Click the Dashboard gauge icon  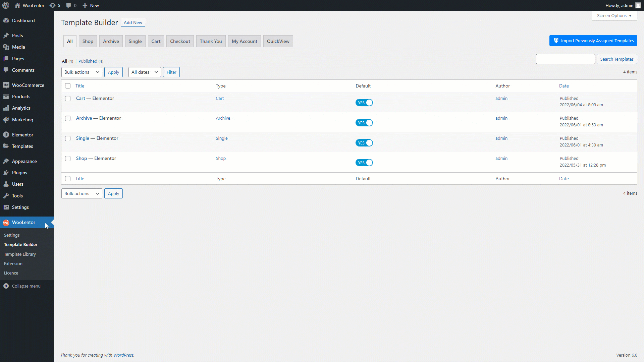point(6,20)
